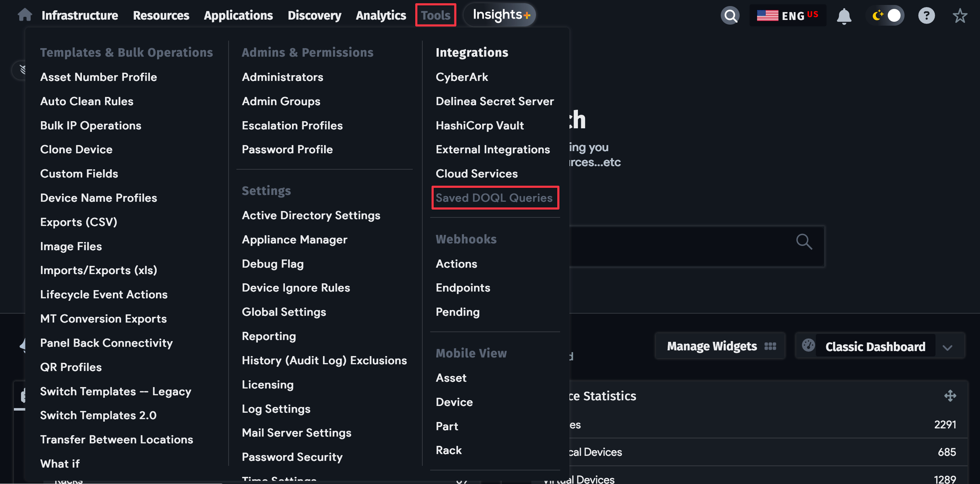The height and width of the screenshot is (484, 980).
Task: Open Image Files
Action: click(x=71, y=246)
